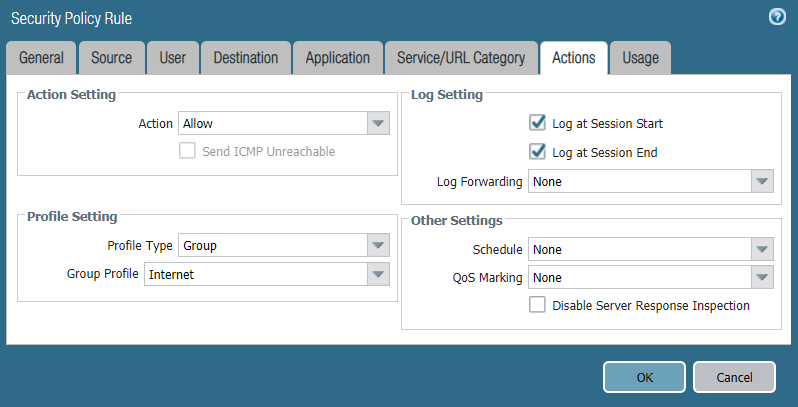Click the Group Profile field showing Internet

coord(256,274)
